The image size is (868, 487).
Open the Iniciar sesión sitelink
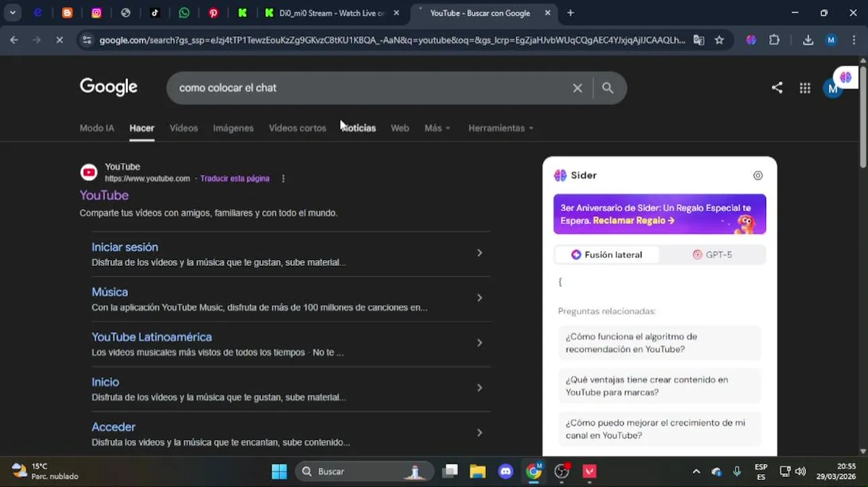coord(125,247)
